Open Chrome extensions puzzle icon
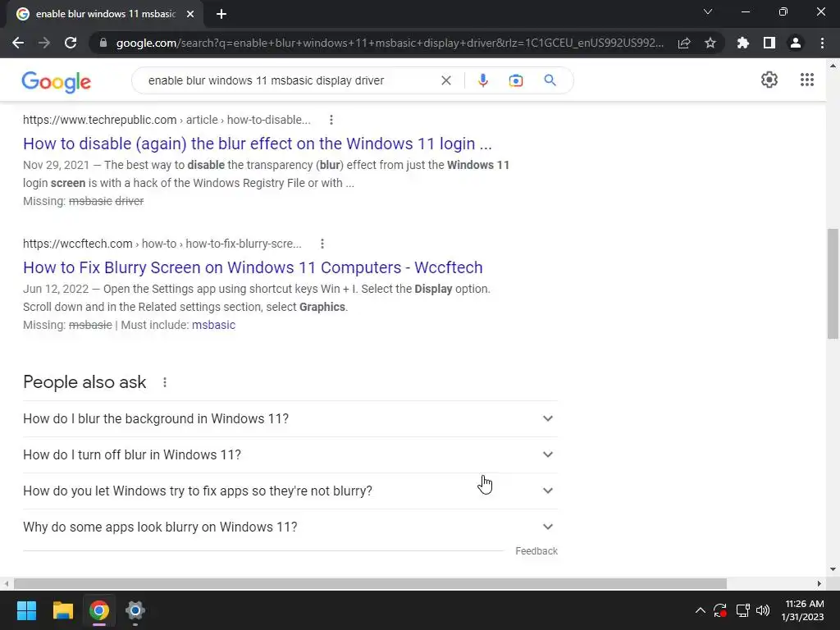The width and height of the screenshot is (840, 630). click(743, 43)
